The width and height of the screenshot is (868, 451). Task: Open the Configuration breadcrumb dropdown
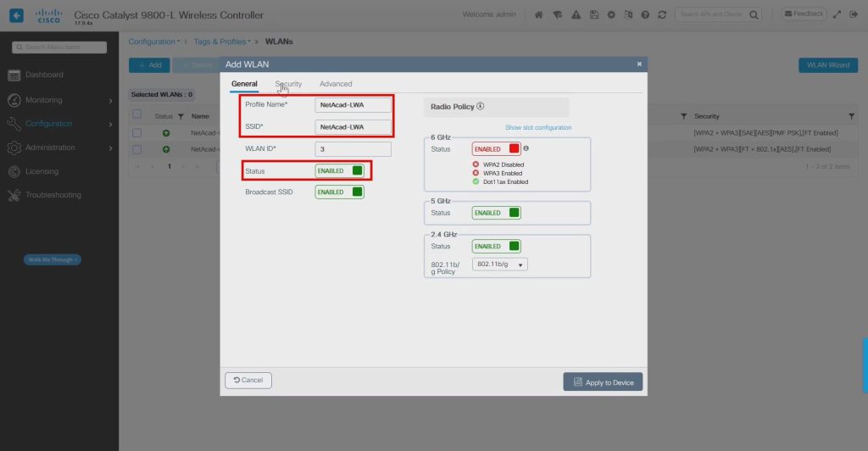[154, 42]
